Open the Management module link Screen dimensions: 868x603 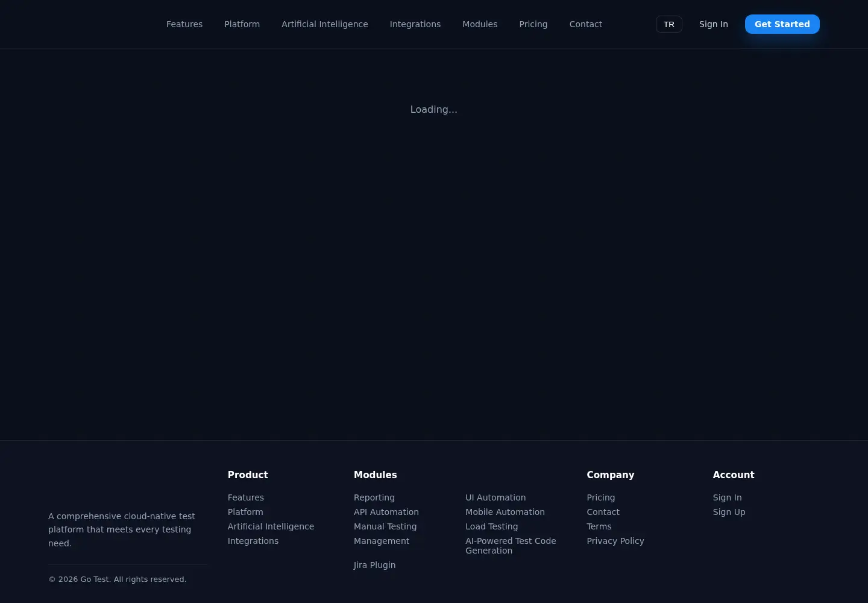pos(382,541)
